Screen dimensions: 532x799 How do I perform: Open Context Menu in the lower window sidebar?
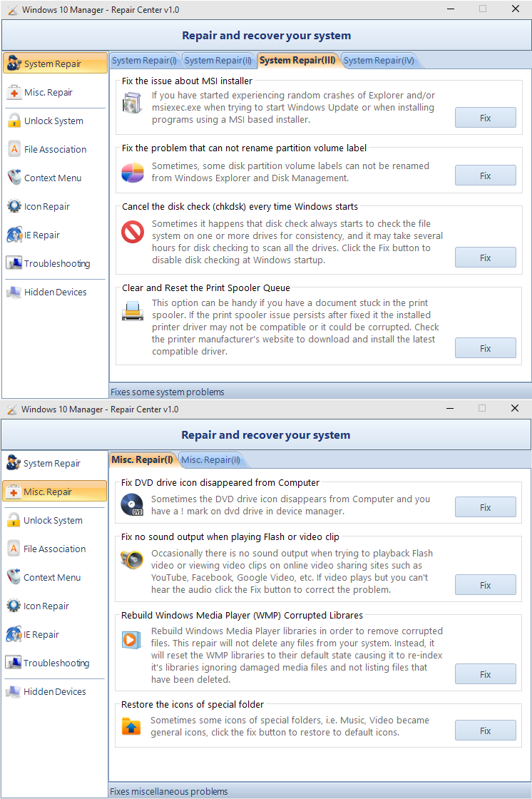tap(54, 577)
